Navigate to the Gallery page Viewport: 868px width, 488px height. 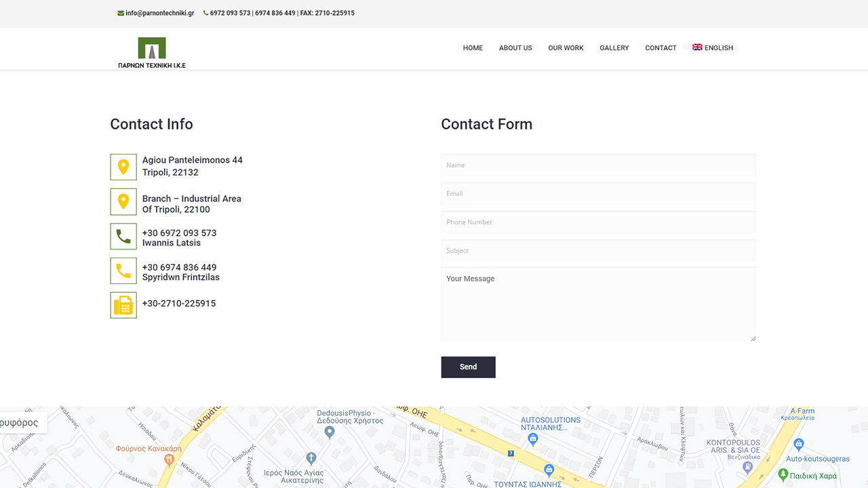(x=614, y=48)
